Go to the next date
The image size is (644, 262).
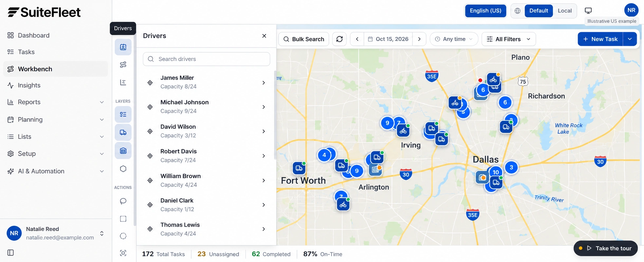(x=419, y=39)
